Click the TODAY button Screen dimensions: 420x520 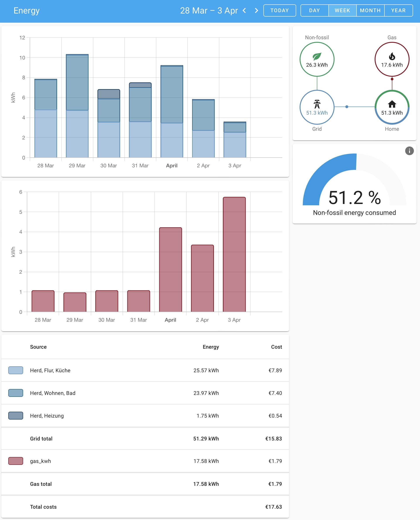(x=279, y=10)
